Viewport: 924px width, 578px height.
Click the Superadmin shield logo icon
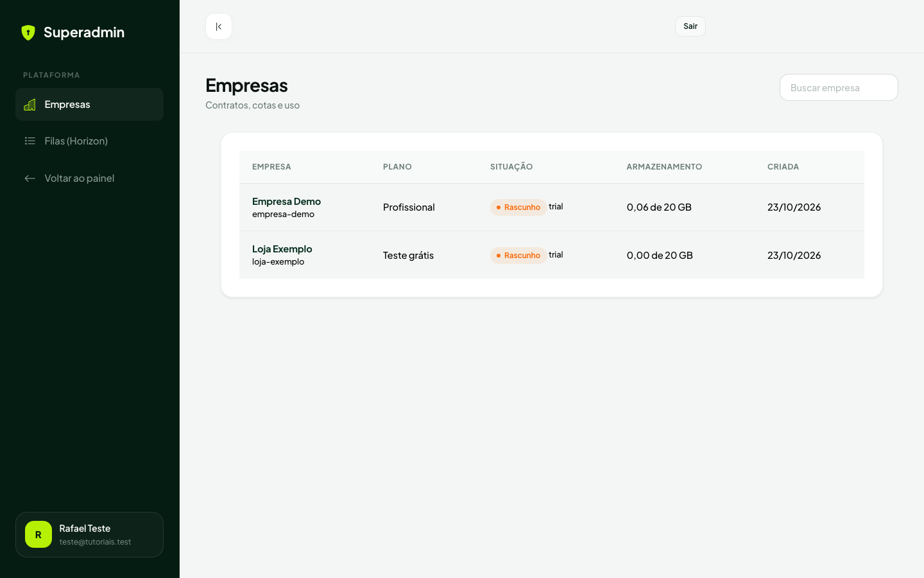click(x=28, y=33)
